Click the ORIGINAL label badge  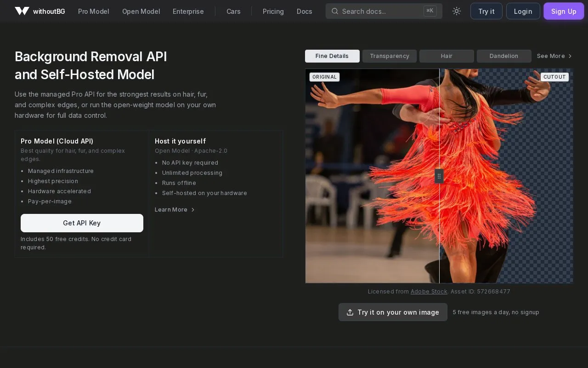coord(324,77)
